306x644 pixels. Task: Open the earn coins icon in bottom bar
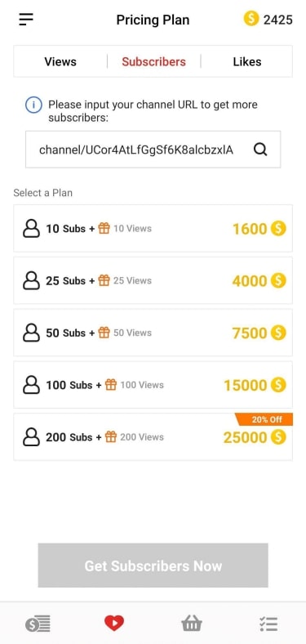click(38, 624)
